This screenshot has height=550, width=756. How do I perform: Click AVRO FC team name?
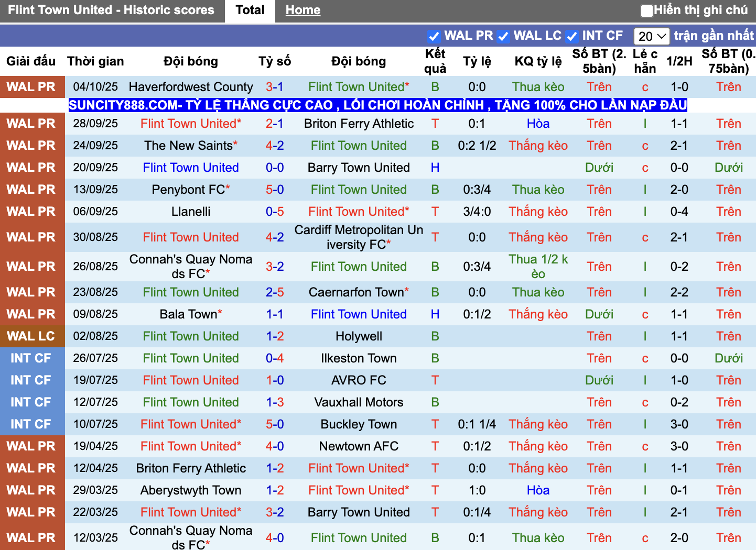click(359, 380)
